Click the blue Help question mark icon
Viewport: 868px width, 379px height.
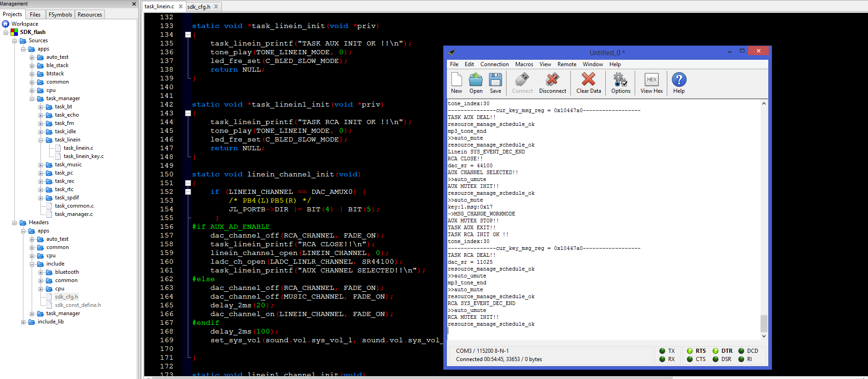[x=679, y=83]
